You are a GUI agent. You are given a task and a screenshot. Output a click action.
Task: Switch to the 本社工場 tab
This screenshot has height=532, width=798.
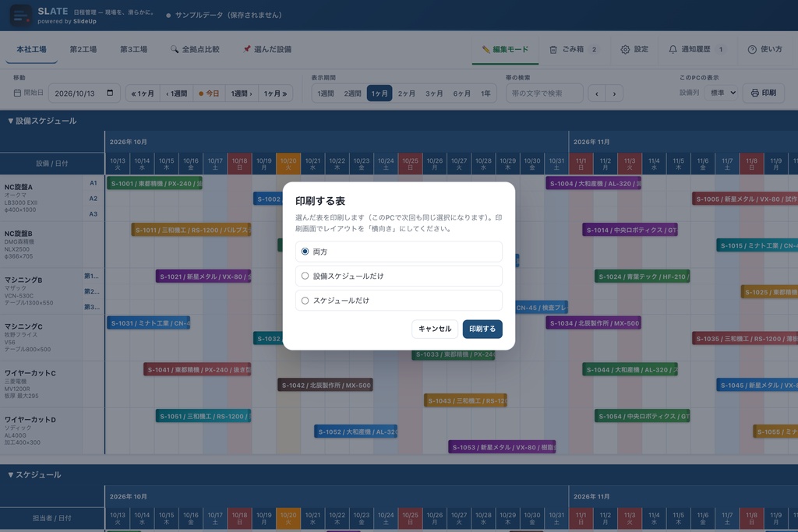click(31, 49)
